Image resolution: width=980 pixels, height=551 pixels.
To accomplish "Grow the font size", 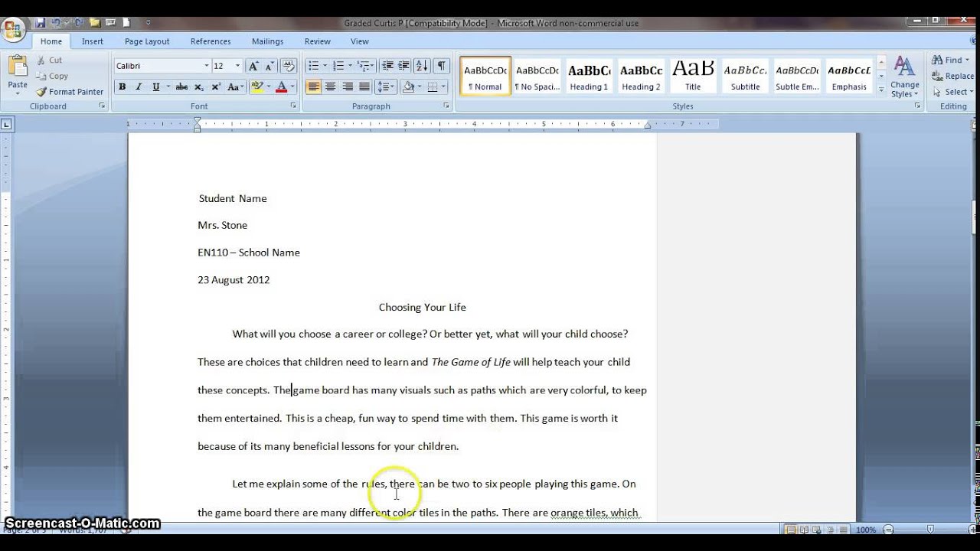I will click(253, 66).
